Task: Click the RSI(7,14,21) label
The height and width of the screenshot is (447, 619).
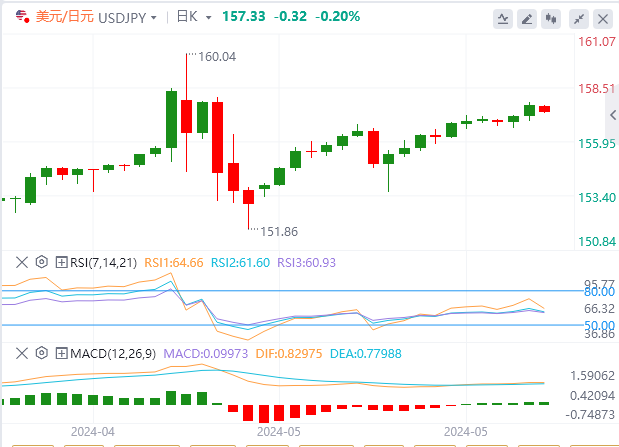Action: (103, 263)
